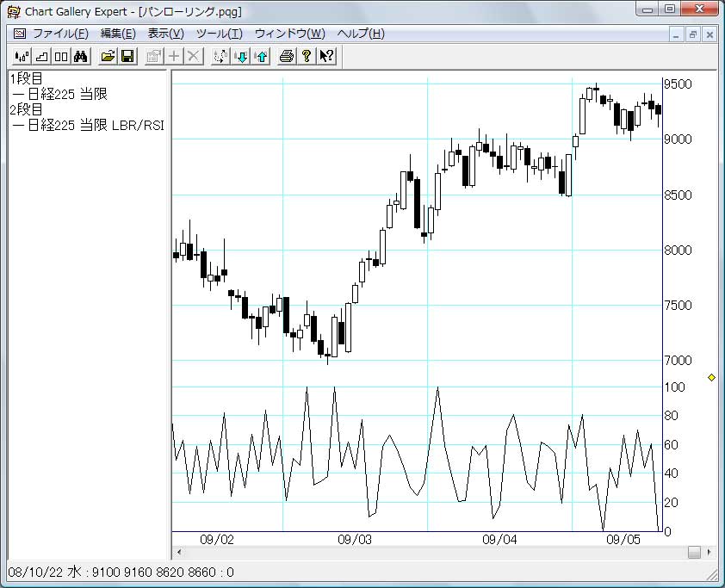
Task: Open the ウィンドウ(W) menu
Action: (289, 34)
